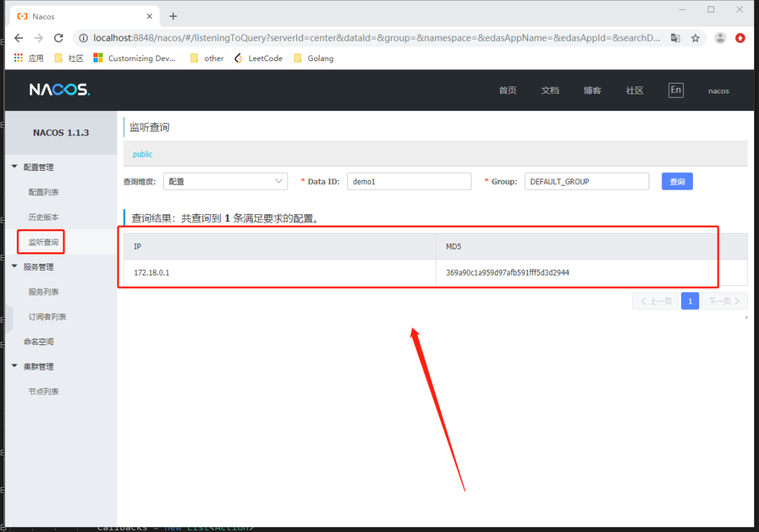Screen dimensions: 759x532
Task: Open 文档 in Nacos header
Action: (550, 91)
